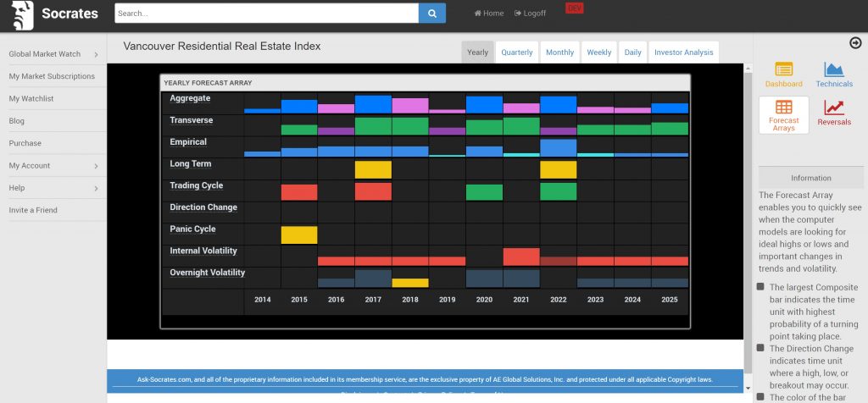The image size is (868, 403).
Task: Open the Reversals trend icon
Action: pos(834,109)
